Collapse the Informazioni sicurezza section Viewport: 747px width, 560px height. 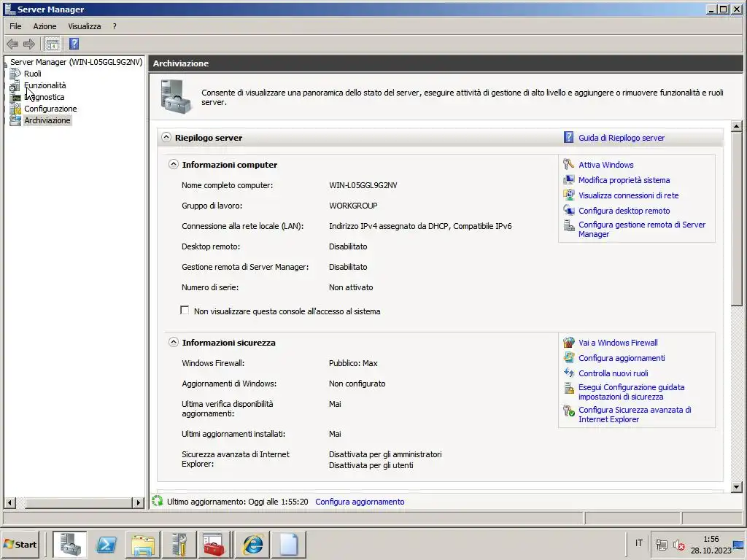(174, 342)
